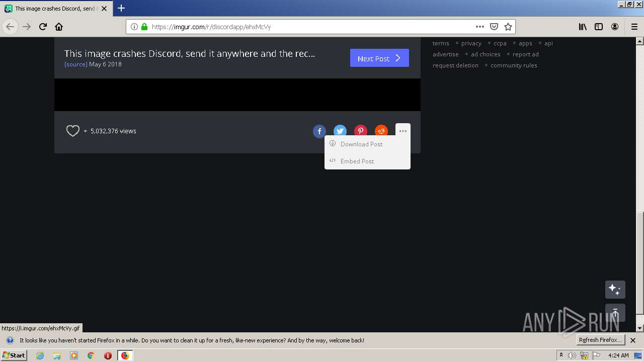The image size is (644, 362).
Task: Launch Chrome from the taskbar
Action: (91, 355)
